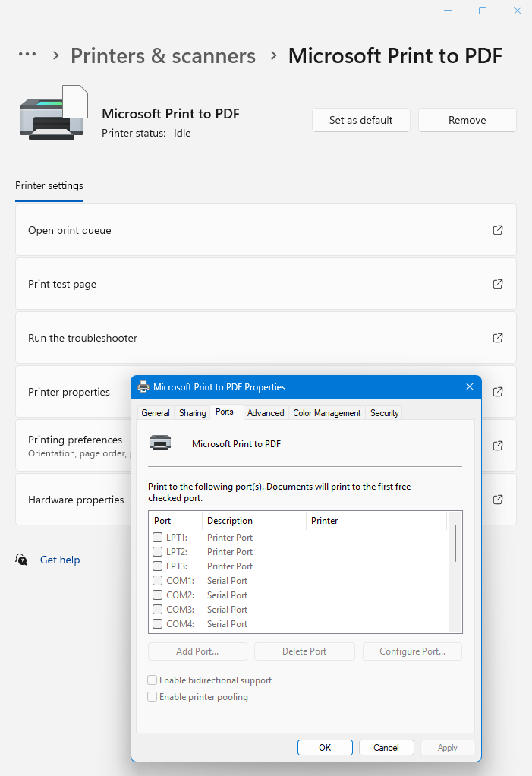Check the LPT2 port checkbox
This screenshot has width=532, height=776.
(x=158, y=551)
